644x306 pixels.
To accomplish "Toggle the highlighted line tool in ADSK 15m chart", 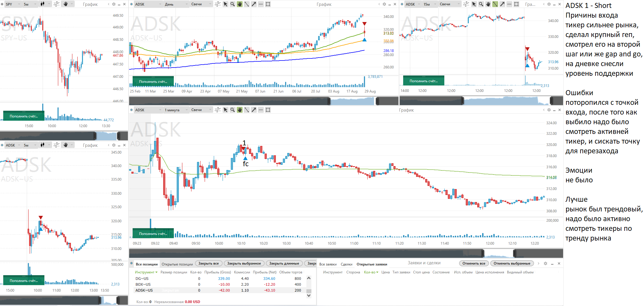I will point(495,4).
